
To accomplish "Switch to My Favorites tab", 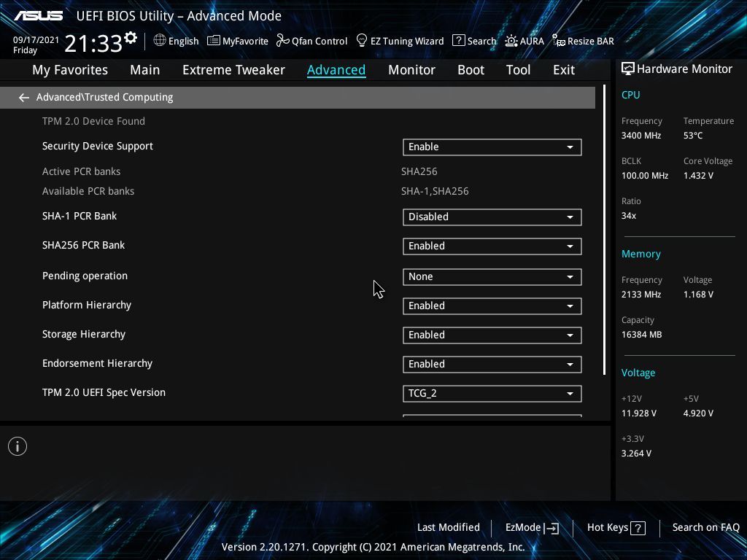I will pos(70,70).
